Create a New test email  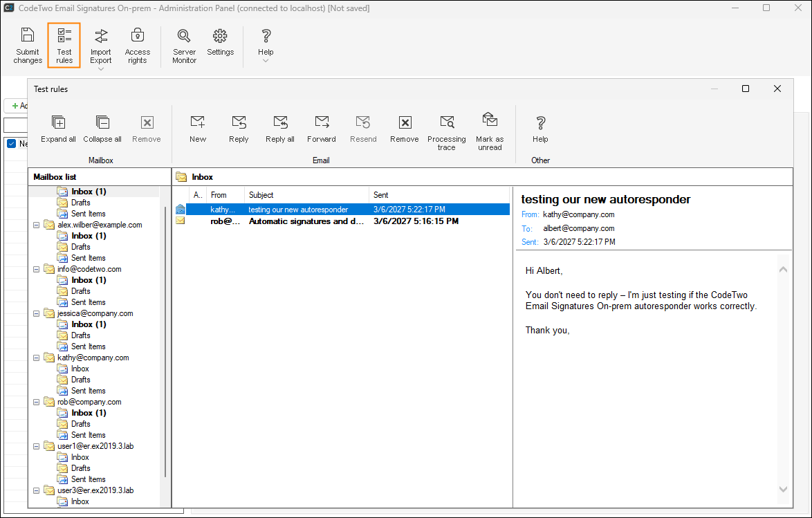[x=198, y=129]
